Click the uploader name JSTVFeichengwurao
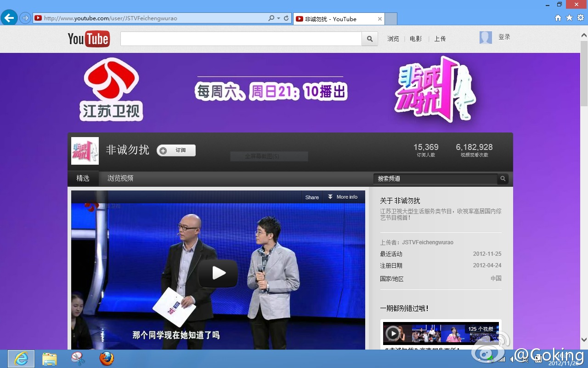 (428, 242)
